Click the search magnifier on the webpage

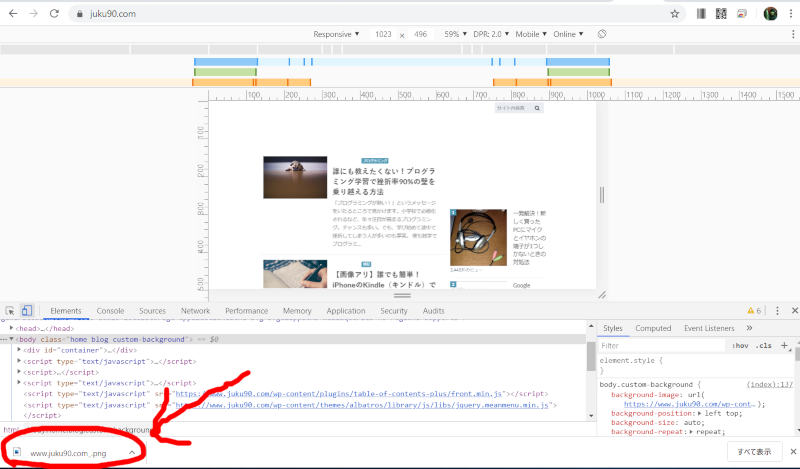537,108
